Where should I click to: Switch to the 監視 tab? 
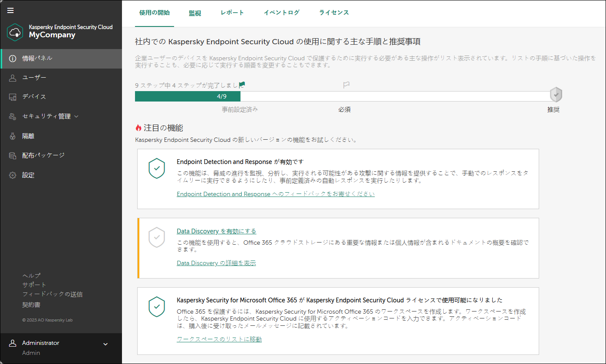[x=195, y=13]
